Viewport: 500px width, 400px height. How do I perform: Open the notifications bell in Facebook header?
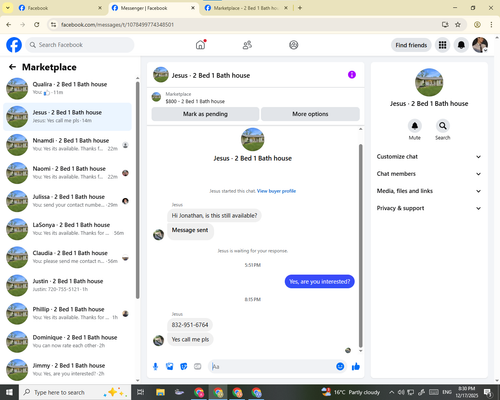pos(461,45)
